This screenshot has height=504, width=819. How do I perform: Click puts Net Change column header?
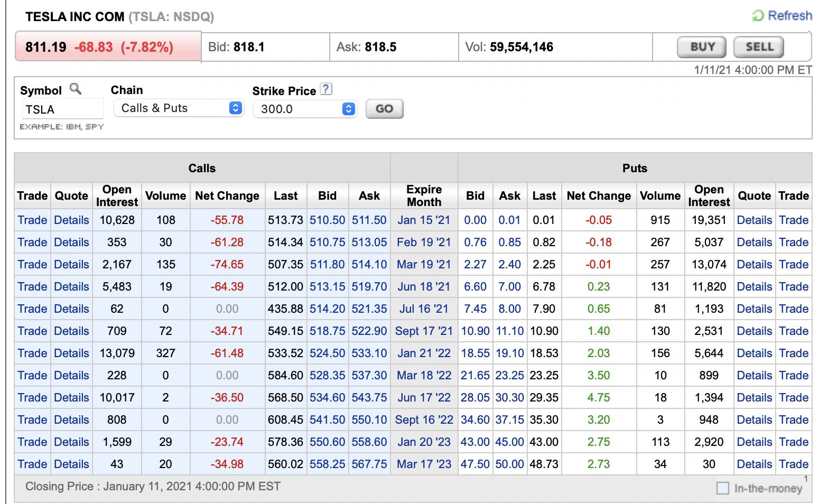tap(599, 195)
